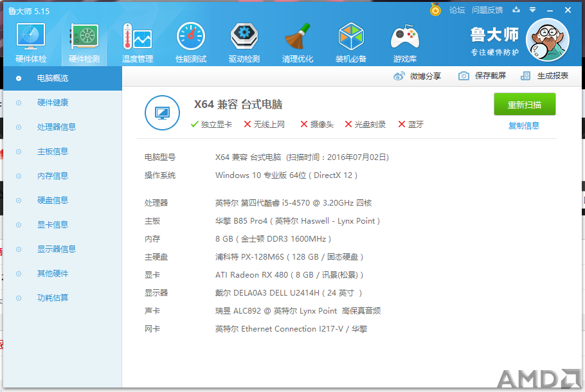Click the 生成报表 report icon
The width and height of the screenshot is (585, 392).
[x=525, y=76]
